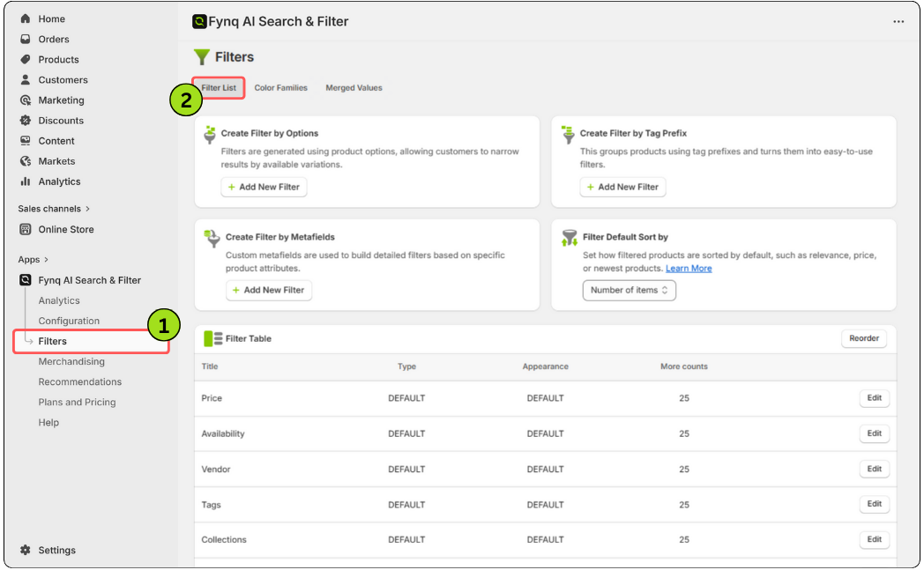Add New Filter by Metafields

[268, 291]
